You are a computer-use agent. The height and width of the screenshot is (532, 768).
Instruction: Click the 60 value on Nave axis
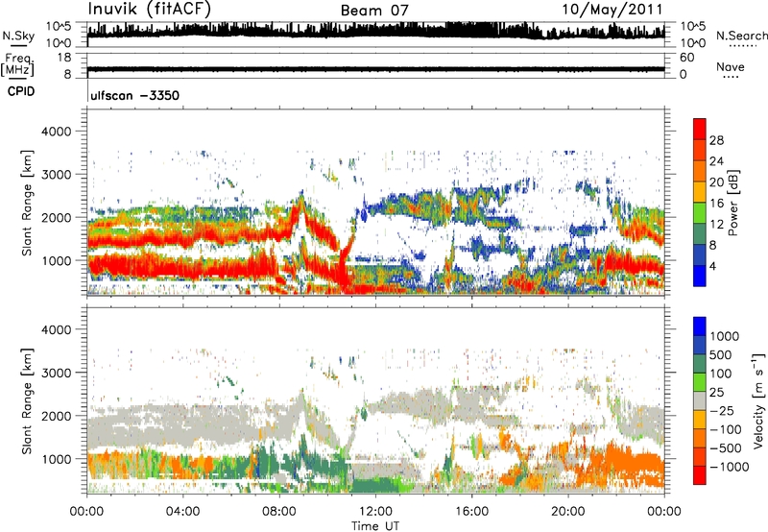click(687, 58)
